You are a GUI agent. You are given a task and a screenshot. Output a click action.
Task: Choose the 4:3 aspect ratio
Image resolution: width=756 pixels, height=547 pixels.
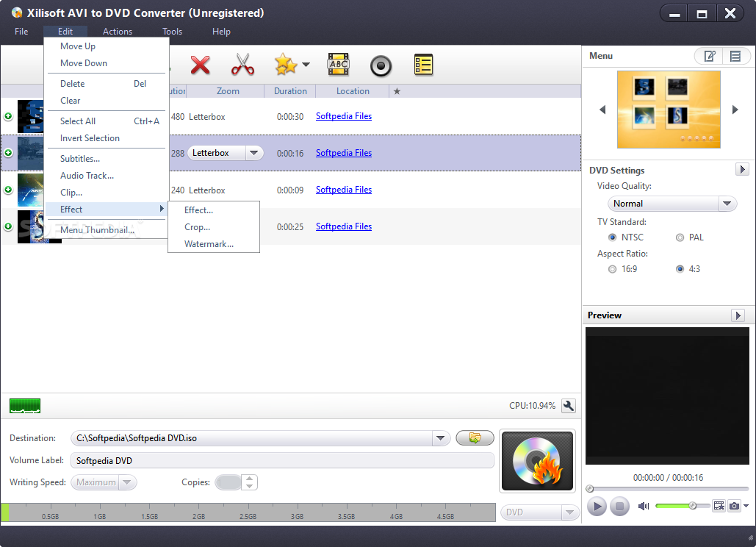[x=680, y=269]
